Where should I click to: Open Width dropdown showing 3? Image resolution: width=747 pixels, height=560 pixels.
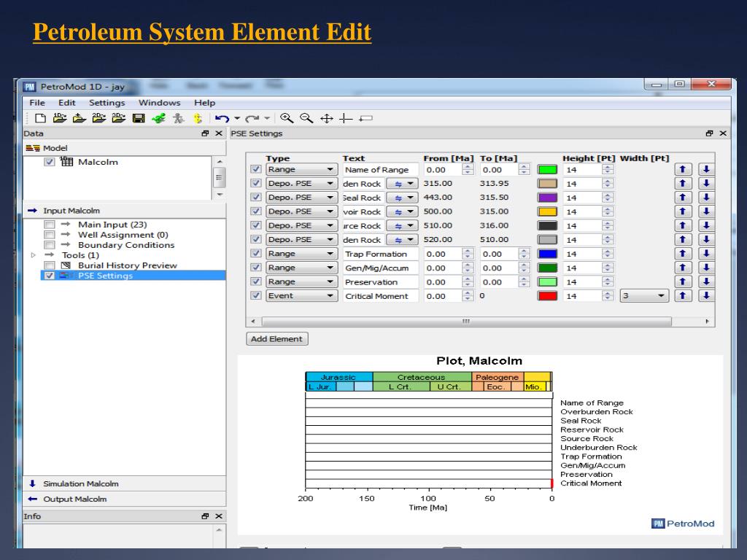(x=644, y=296)
